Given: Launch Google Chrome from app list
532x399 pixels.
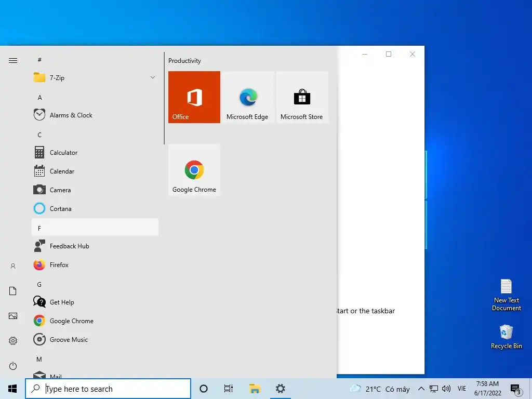Looking at the screenshot, I should (x=95, y=321).
